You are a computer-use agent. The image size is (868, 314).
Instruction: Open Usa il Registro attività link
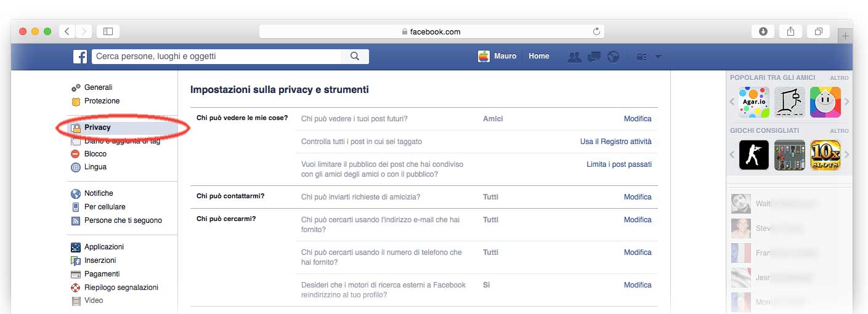pyautogui.click(x=615, y=142)
